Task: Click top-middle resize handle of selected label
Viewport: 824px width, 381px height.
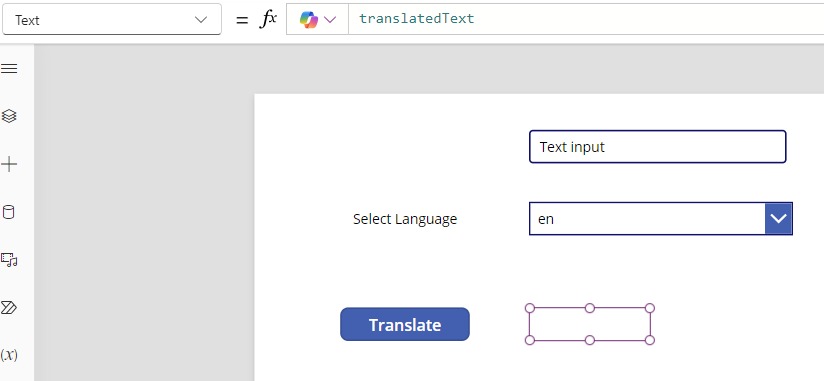Action: (x=590, y=308)
